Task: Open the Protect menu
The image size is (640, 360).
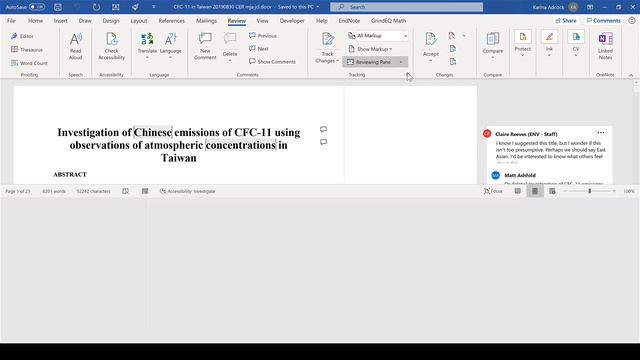Action: [x=522, y=44]
